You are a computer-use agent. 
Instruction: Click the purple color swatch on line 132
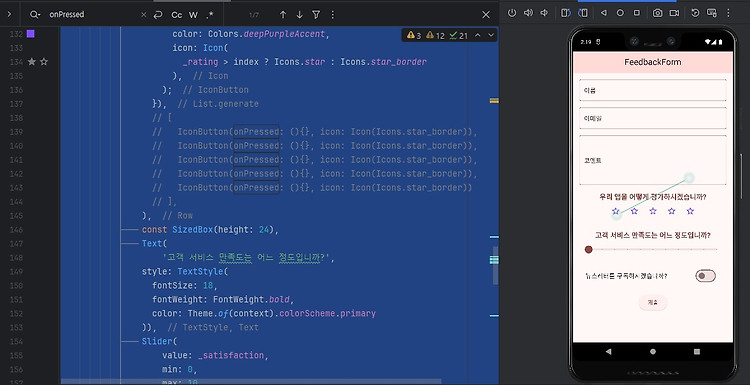31,33
